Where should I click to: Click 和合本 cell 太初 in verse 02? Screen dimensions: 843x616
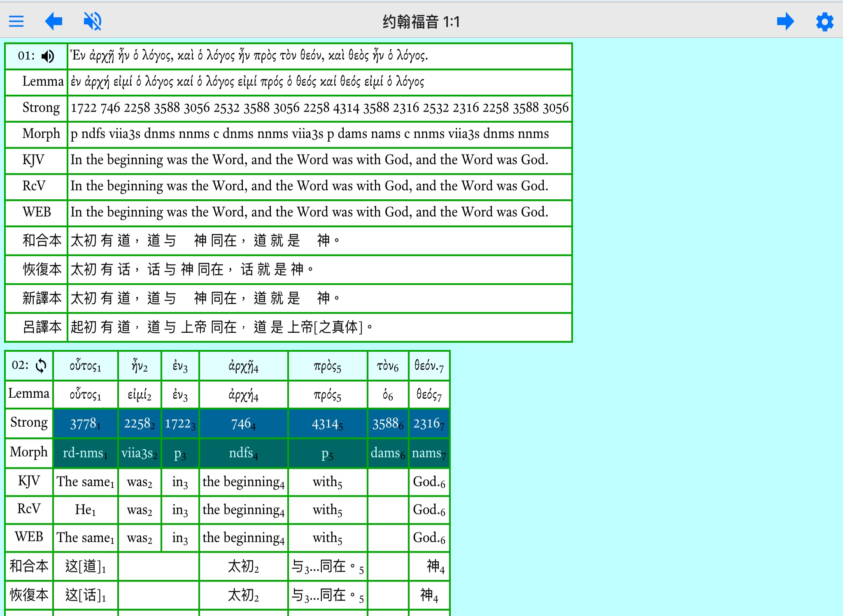(243, 567)
